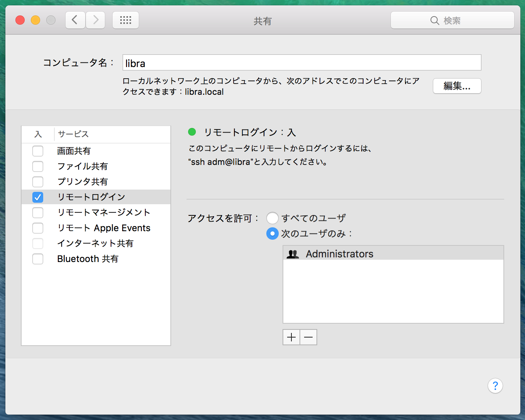Enable the プリンタ共有 checkbox
This screenshot has height=420, width=525.
(38, 182)
